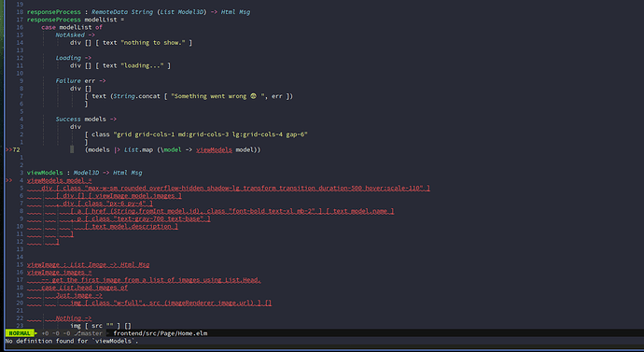Click the "max-w-sm rounded overflow-hidden" class line
The width and height of the screenshot is (644, 352).
[x=236, y=188]
